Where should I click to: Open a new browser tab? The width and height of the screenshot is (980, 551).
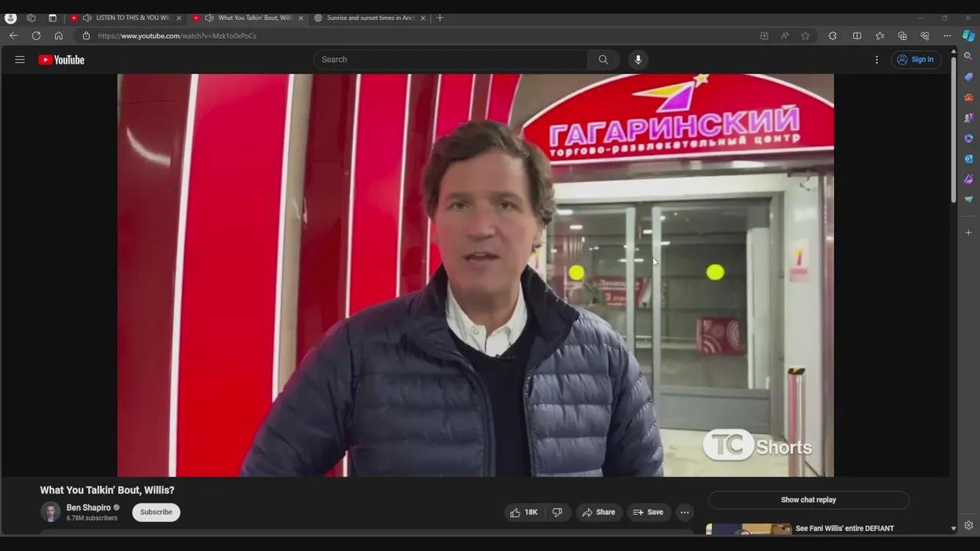(439, 18)
